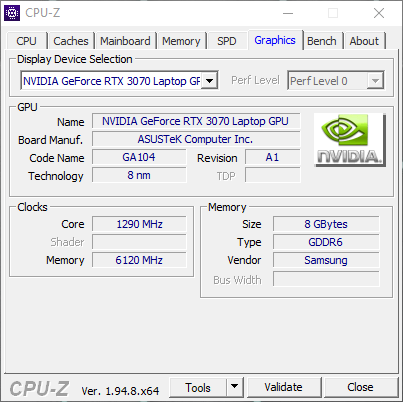The image size is (403, 402).
Task: Click the Tools button
Action: click(198, 387)
